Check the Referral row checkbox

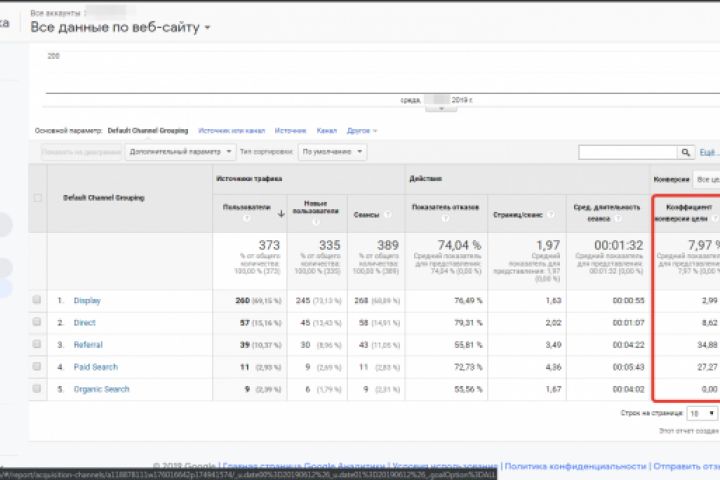click(x=37, y=344)
